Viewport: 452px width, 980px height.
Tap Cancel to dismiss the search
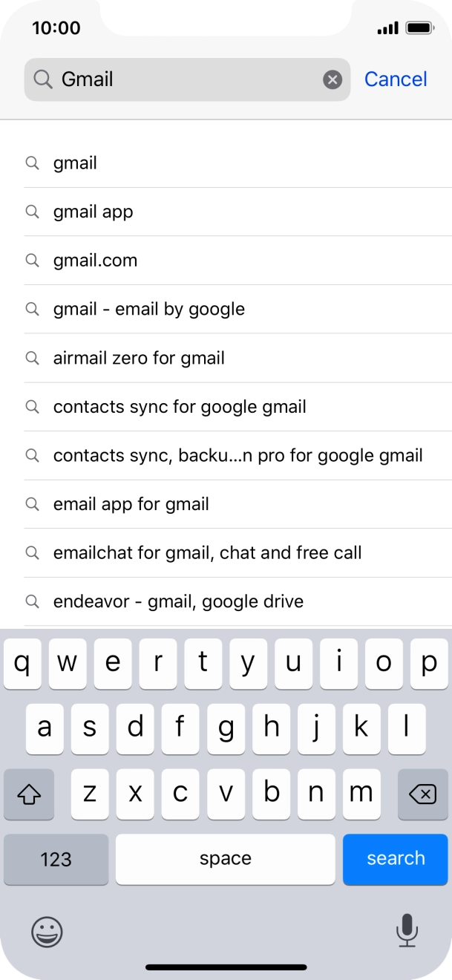click(396, 79)
